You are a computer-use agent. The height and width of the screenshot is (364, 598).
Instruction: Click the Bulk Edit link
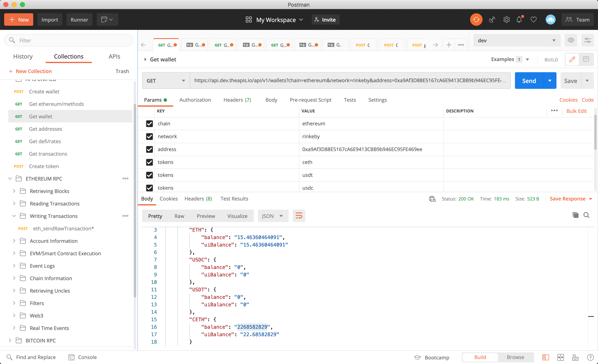(576, 111)
